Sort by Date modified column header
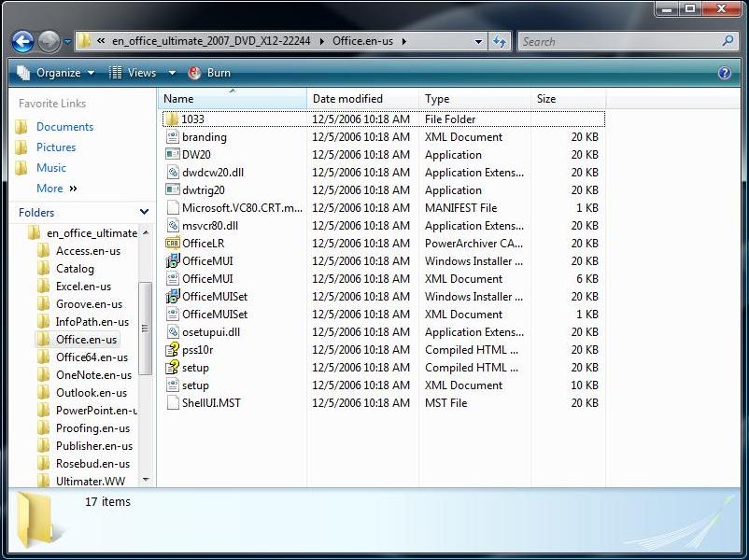749x560 pixels. pos(362,99)
